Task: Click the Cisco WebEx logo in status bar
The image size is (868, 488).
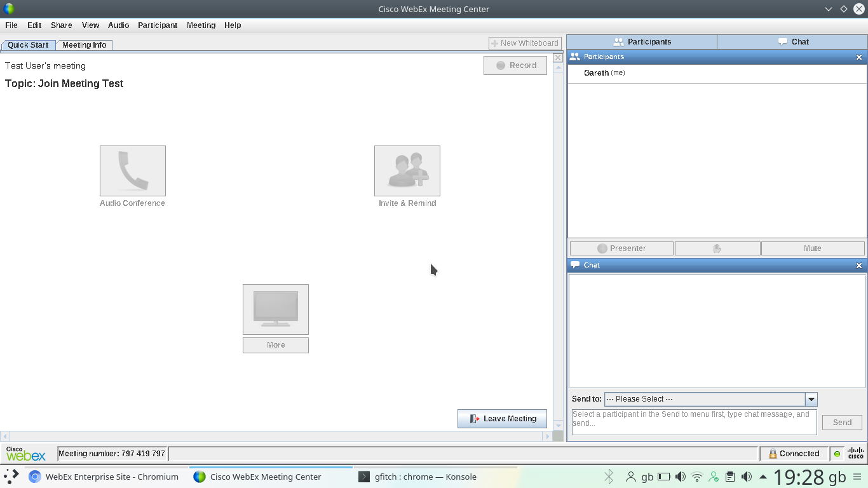Action: coord(26,454)
